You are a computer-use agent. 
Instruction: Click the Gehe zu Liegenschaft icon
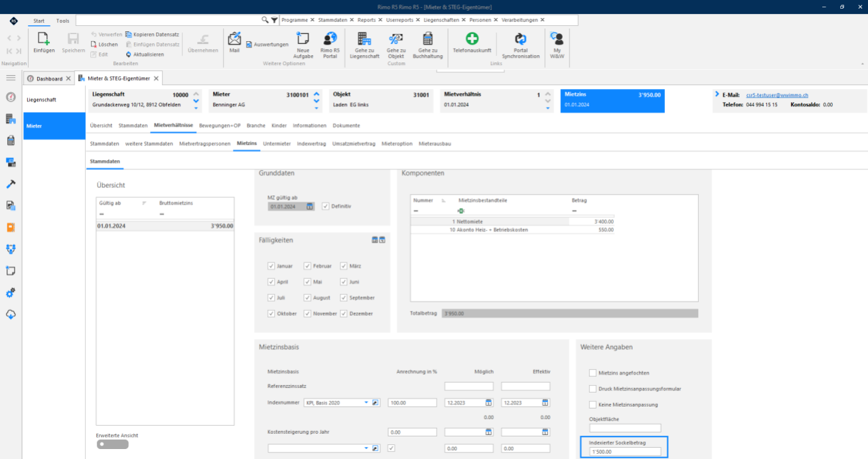click(364, 39)
